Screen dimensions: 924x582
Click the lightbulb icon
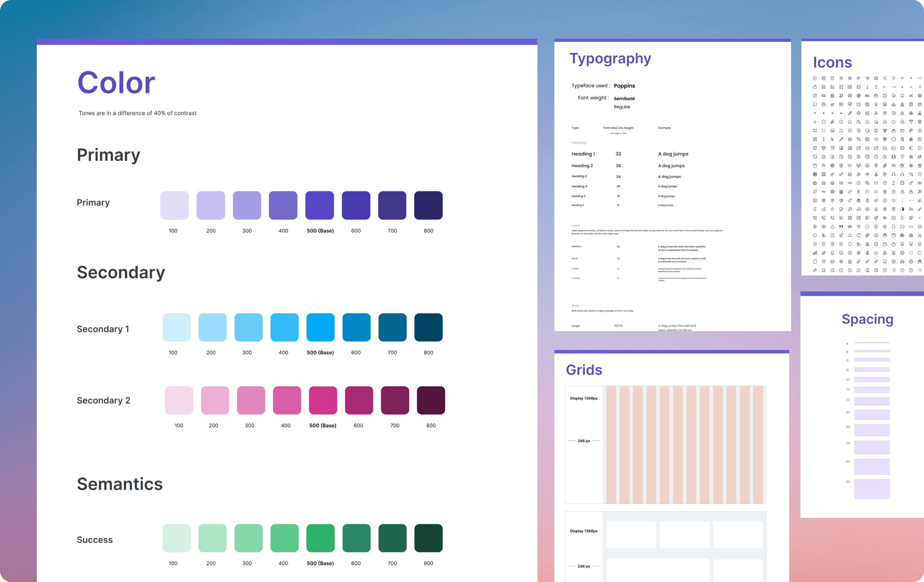coord(876,104)
